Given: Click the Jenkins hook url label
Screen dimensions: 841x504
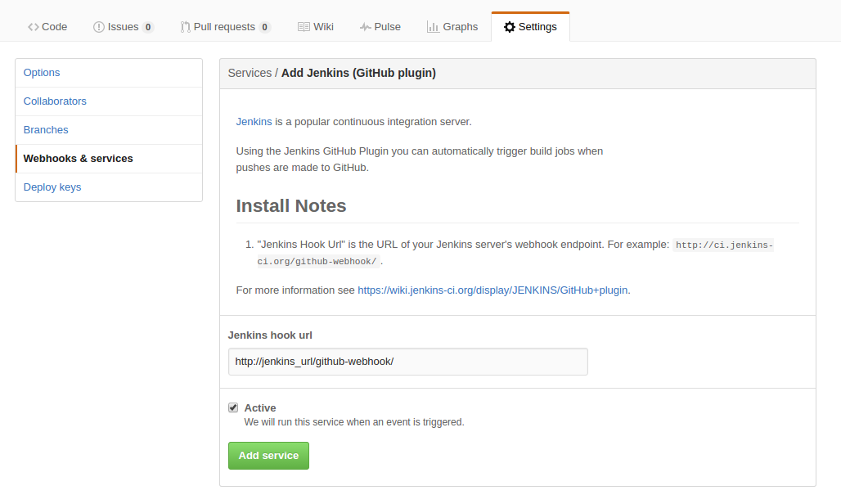Looking at the screenshot, I should (270, 335).
